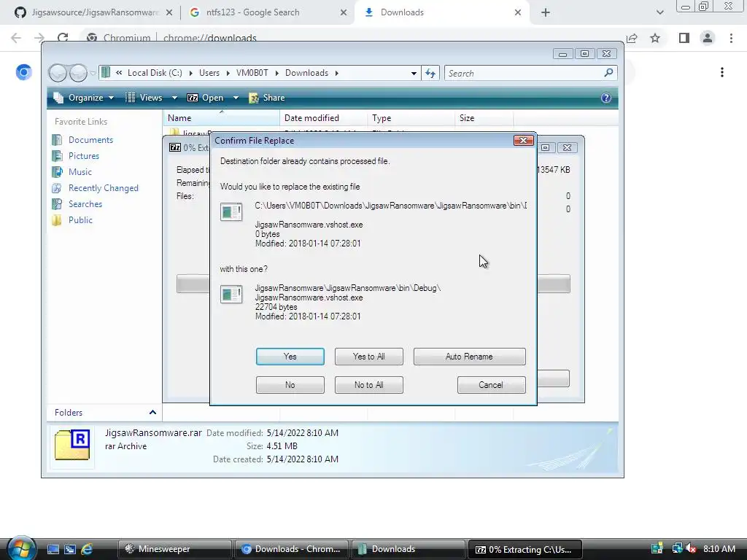Open Views dropdown in Explorer toolbar

tap(150, 98)
